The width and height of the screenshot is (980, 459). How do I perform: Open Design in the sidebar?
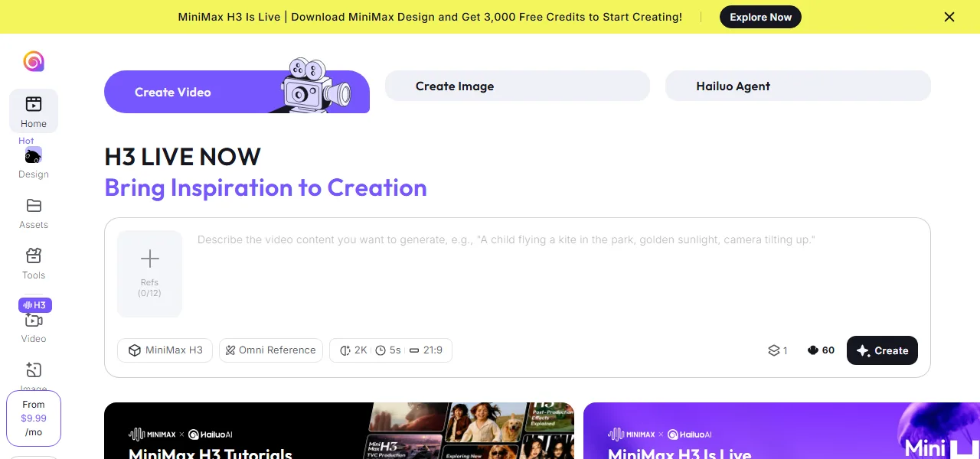pyautogui.click(x=34, y=163)
